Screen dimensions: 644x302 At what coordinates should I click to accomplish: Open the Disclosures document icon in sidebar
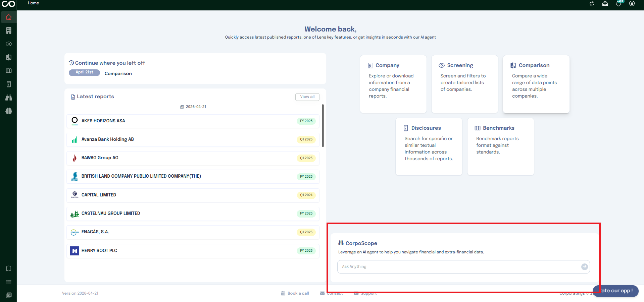[9, 84]
